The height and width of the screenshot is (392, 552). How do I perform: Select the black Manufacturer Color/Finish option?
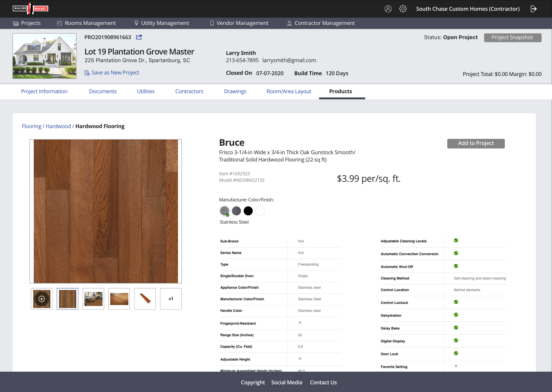[x=248, y=211]
